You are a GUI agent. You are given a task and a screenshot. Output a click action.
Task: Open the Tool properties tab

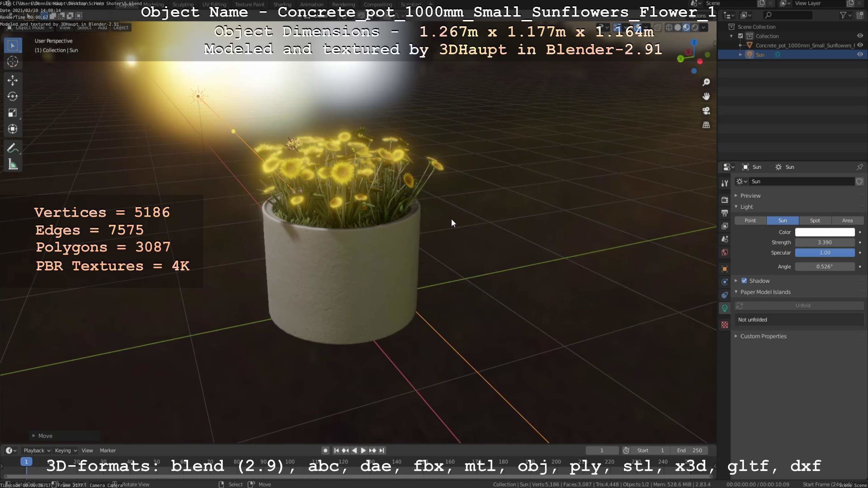tap(724, 183)
